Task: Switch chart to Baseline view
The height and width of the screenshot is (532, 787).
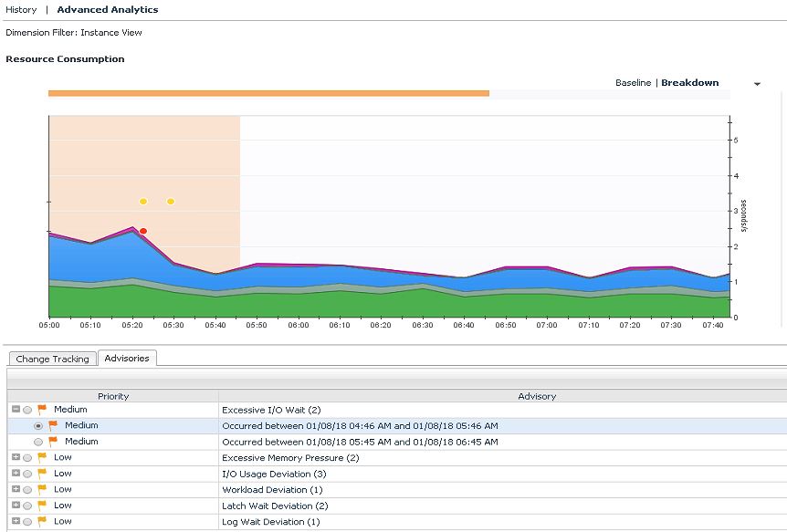Action: (633, 83)
